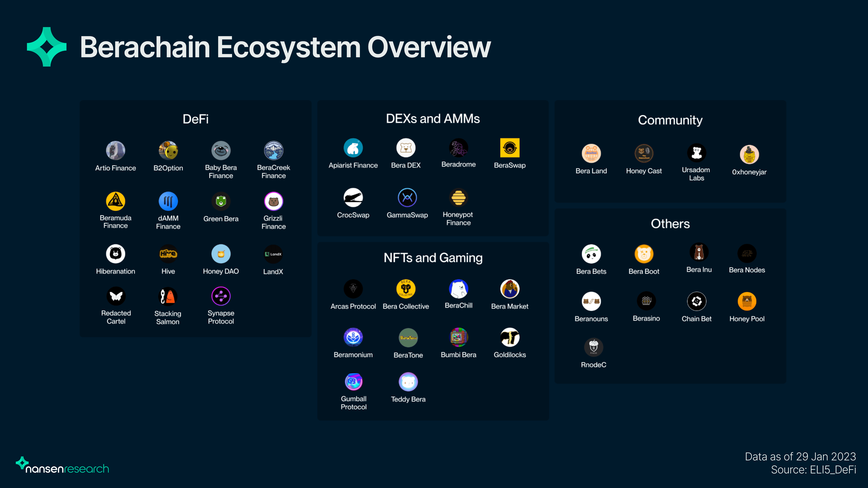Click the NFTs and Gaming heading
Image resolution: width=868 pixels, height=488 pixels.
(433, 258)
